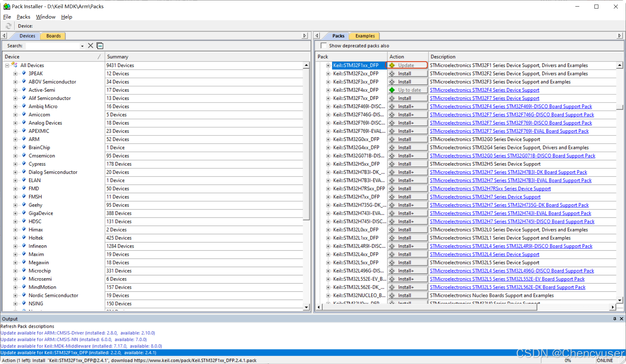The image size is (626, 364).
Task: Open STM32H7RSxx Series Device Support link
Action: pos(490,189)
